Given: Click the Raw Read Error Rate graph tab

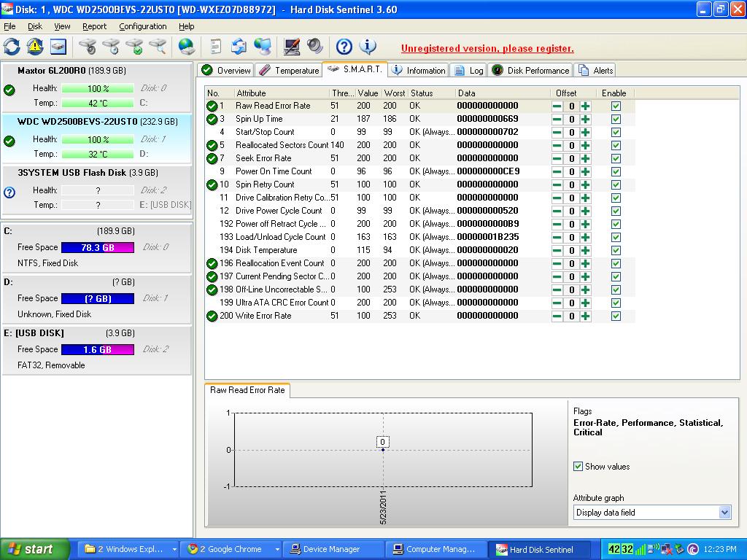Looking at the screenshot, I should (247, 390).
